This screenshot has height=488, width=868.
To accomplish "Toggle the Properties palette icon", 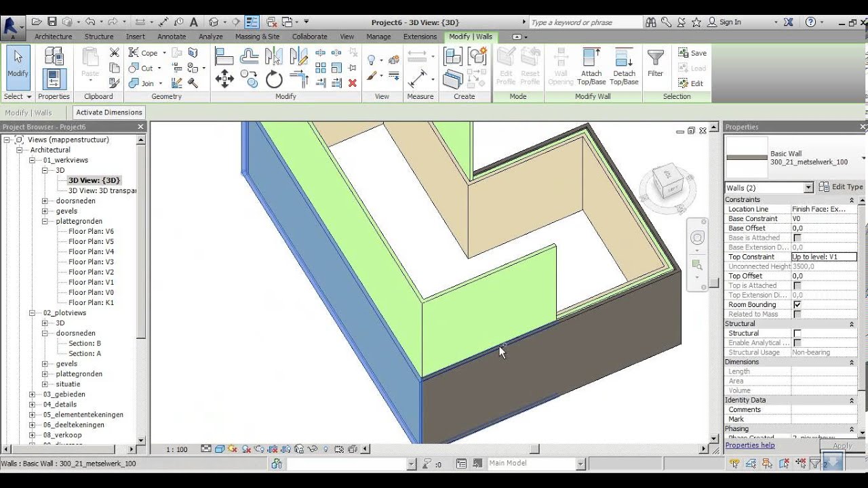I will coord(54,79).
